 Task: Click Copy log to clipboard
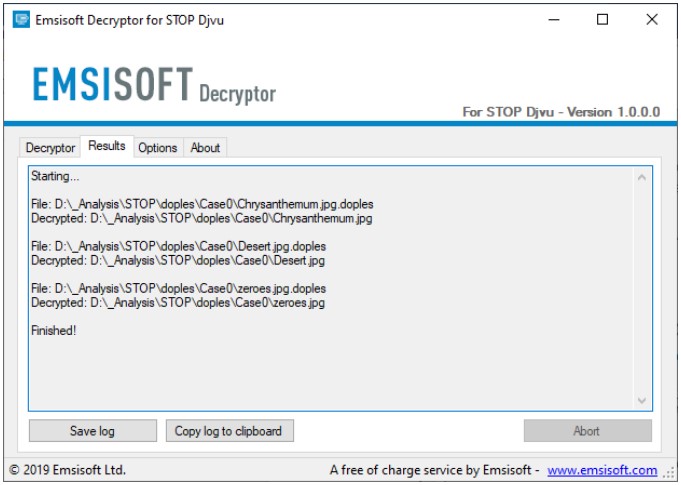tap(229, 431)
